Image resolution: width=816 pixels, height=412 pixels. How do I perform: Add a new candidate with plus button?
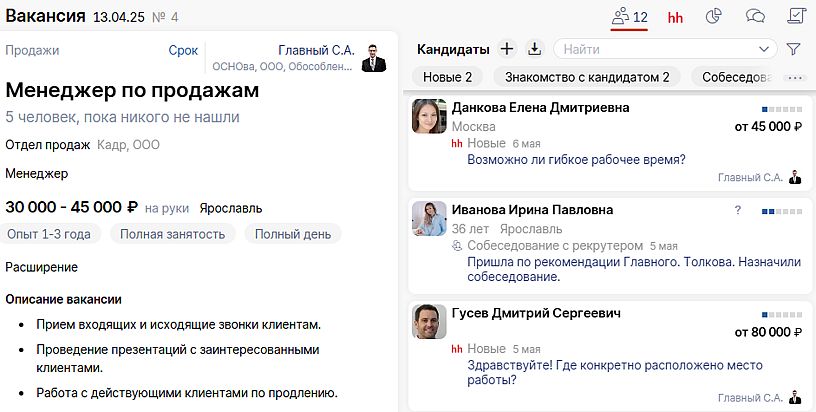pos(506,48)
